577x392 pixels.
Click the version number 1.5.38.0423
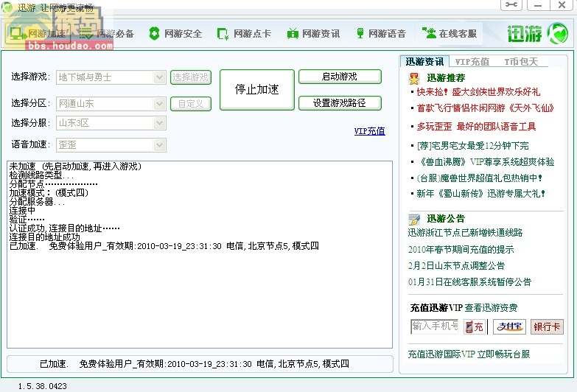tap(42, 386)
